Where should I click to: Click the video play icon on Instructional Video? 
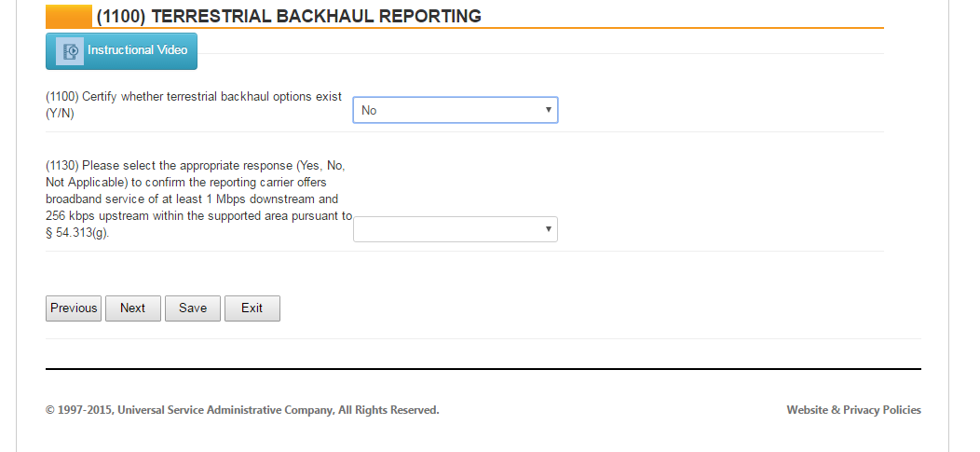pyautogui.click(x=69, y=51)
